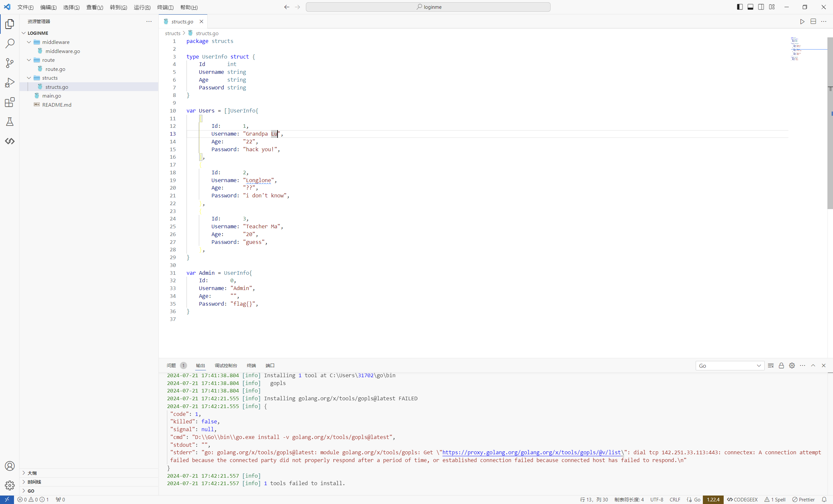Open output panel settings gear

[x=792, y=365]
